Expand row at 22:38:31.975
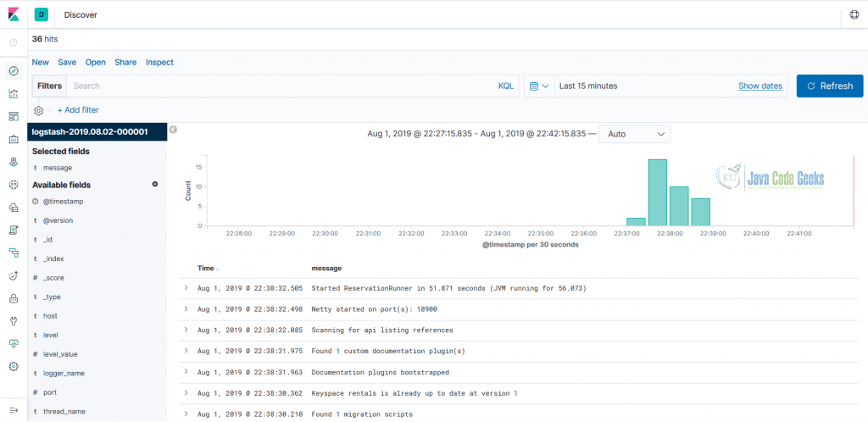 coord(186,351)
